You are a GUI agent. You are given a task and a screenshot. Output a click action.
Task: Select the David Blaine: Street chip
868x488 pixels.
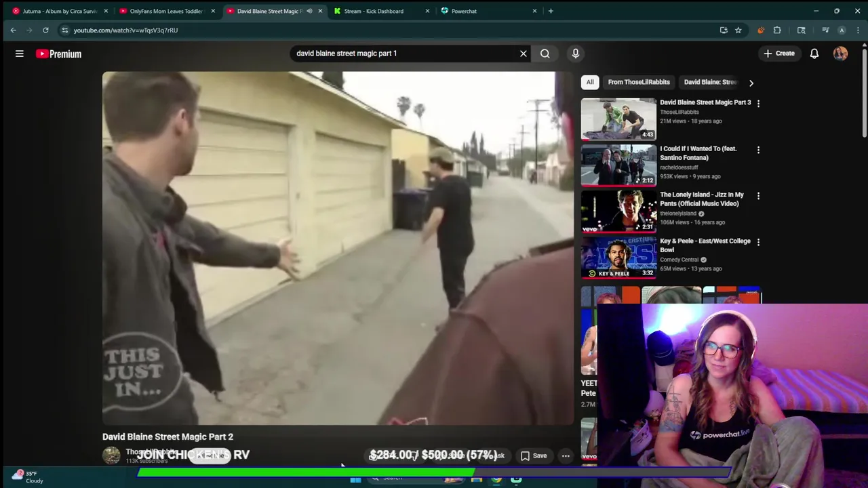point(709,82)
